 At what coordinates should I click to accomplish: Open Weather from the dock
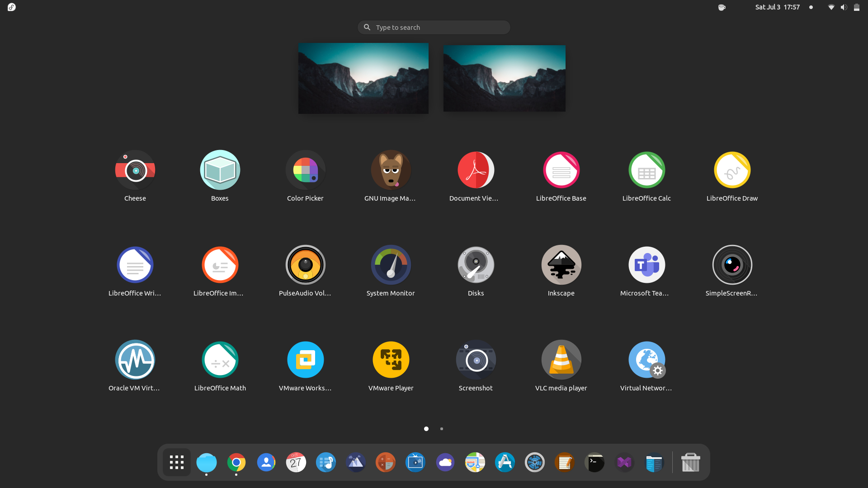click(x=445, y=462)
